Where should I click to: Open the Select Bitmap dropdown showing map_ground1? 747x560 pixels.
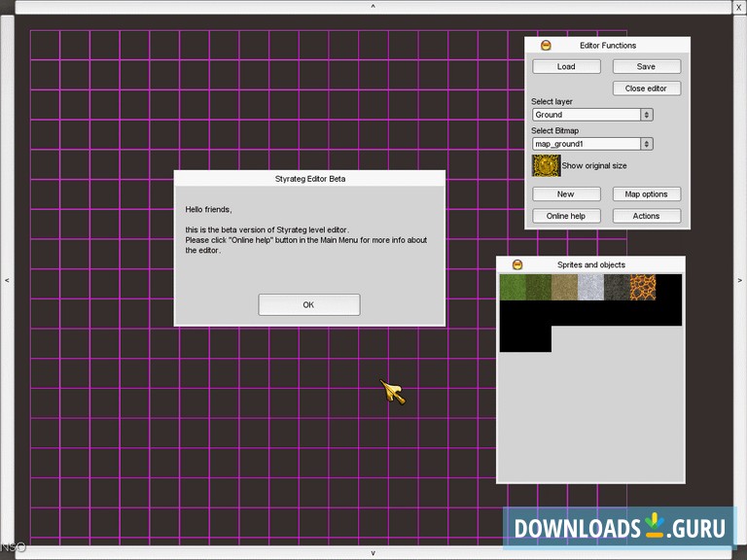tap(592, 144)
